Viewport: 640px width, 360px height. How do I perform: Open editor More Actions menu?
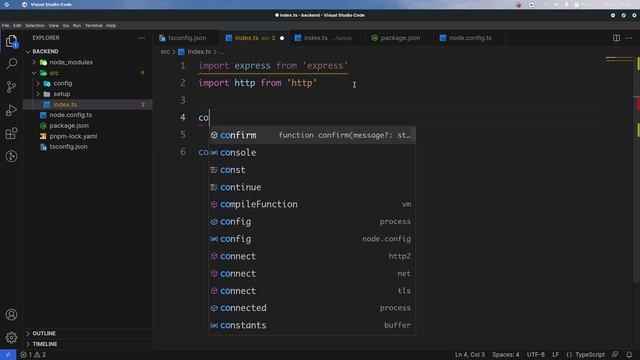tap(629, 38)
